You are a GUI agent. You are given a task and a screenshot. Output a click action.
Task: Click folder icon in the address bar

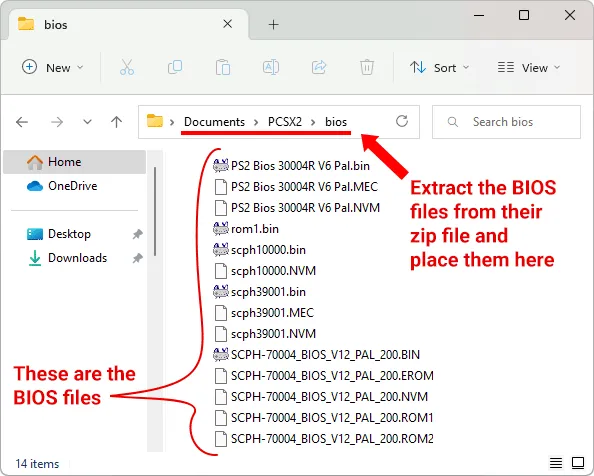pyautogui.click(x=155, y=121)
